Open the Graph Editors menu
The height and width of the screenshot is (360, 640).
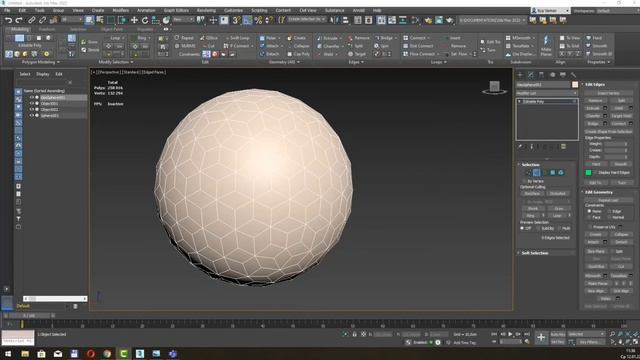coord(176,10)
